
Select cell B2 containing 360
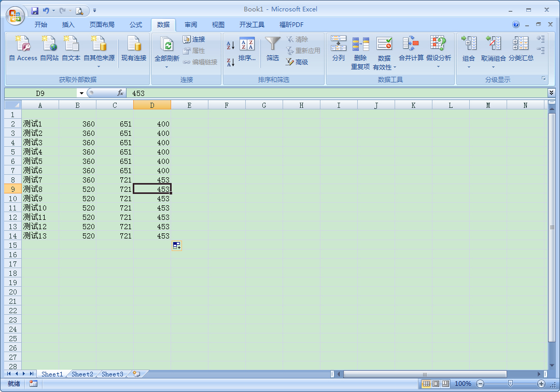tap(78, 124)
